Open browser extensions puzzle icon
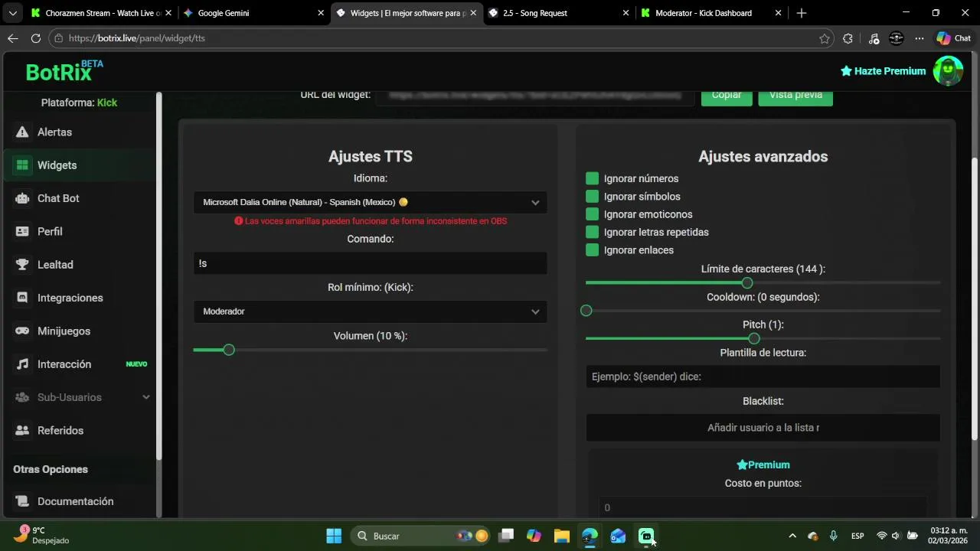Viewport: 980px width, 551px height. 848,38
